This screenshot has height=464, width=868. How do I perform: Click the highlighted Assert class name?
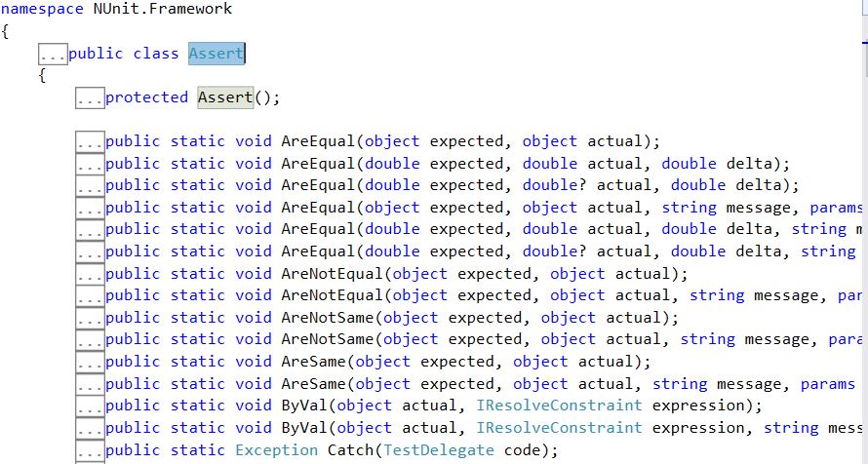(216, 54)
